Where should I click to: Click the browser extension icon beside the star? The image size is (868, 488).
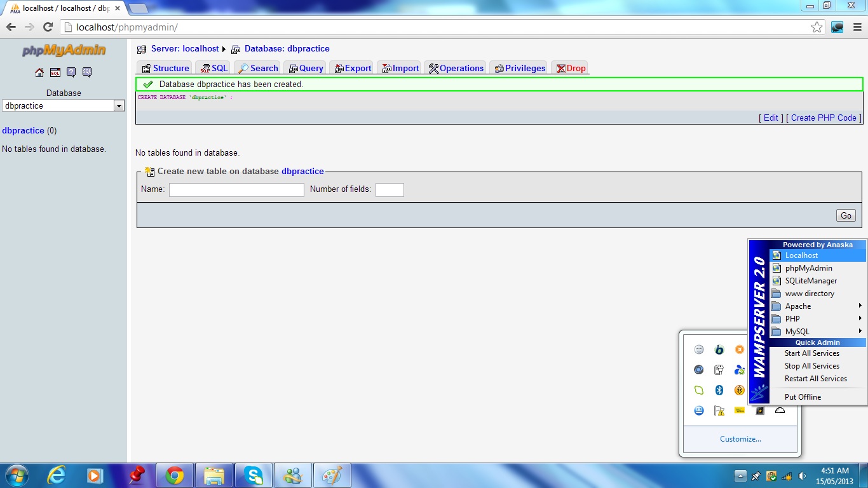[x=837, y=27]
